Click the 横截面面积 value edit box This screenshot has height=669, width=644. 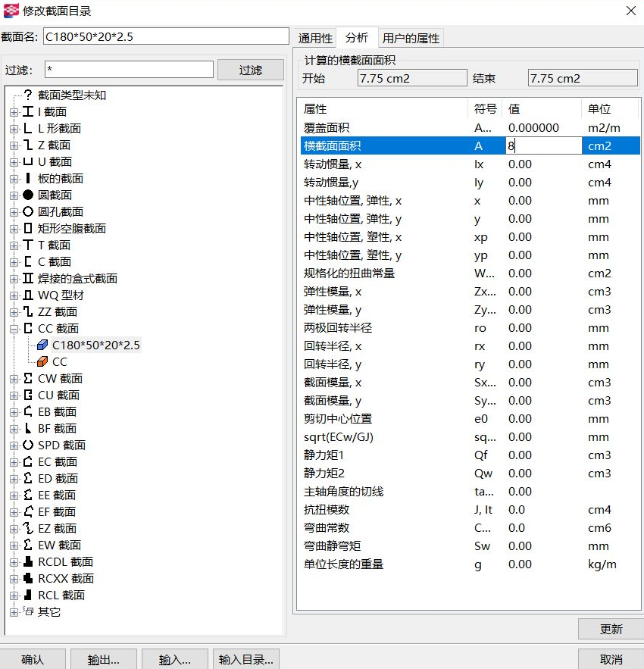544,146
